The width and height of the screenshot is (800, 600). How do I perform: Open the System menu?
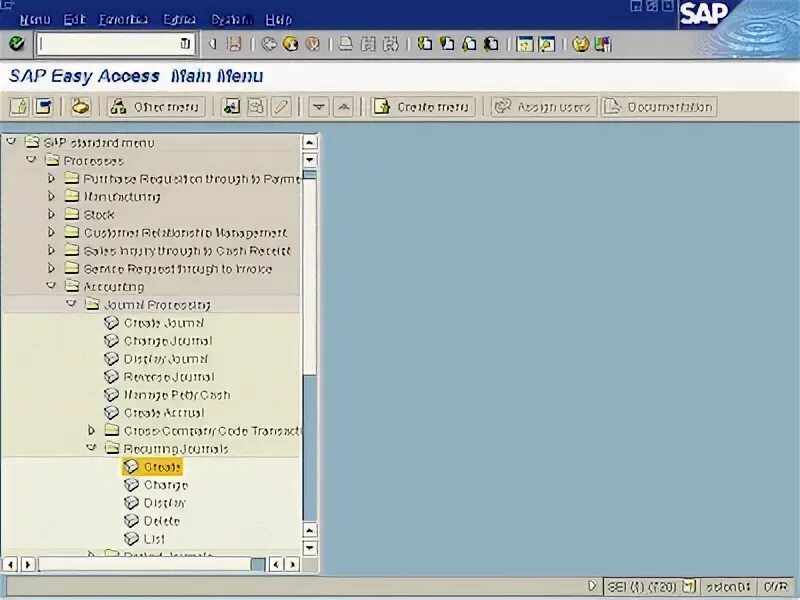pyautogui.click(x=232, y=20)
